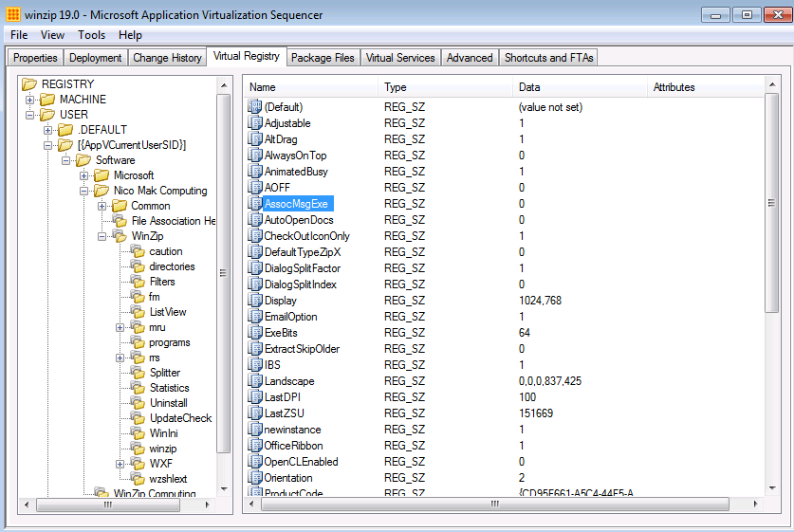Screen dimensions: 794x532
Task: Click the registry value icon beside AlwaysOnTop
Action: tap(255, 156)
